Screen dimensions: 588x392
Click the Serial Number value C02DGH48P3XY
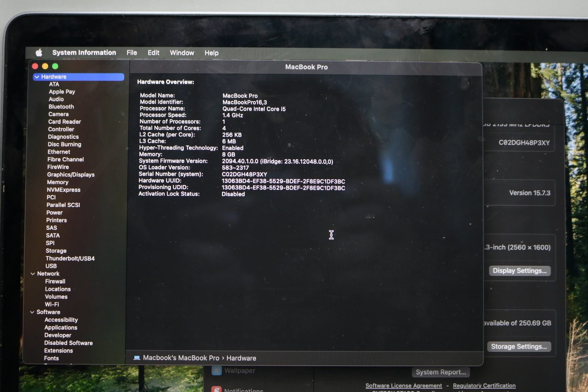[244, 174]
